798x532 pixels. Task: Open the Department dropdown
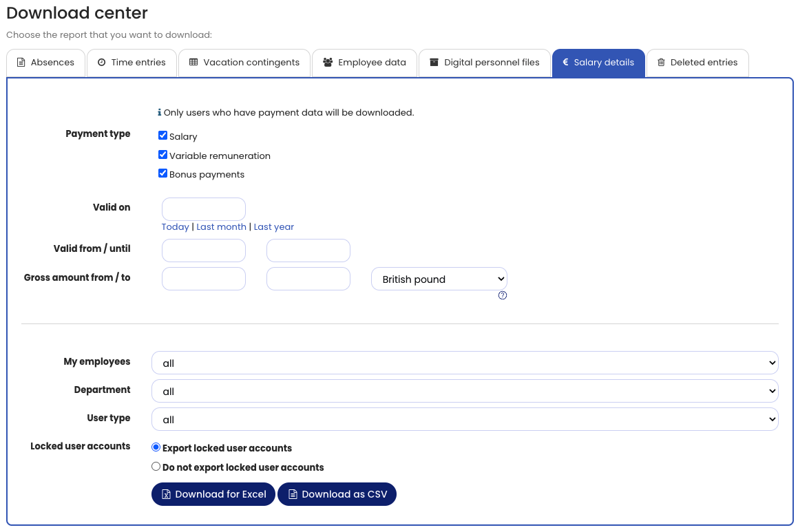pyautogui.click(x=465, y=391)
